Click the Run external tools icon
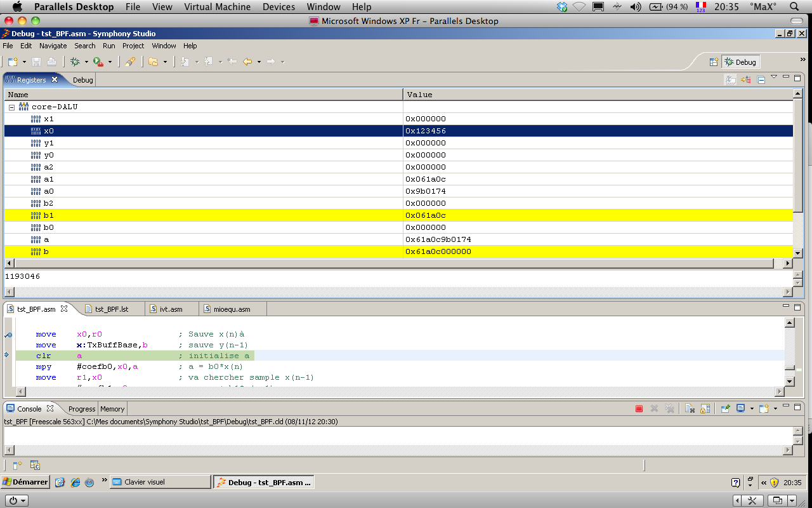Screen dimensions: 812x508 (98, 62)
